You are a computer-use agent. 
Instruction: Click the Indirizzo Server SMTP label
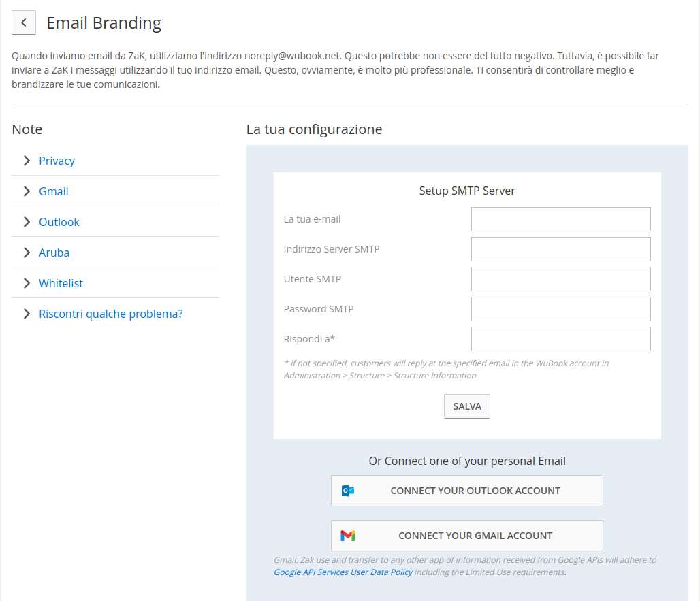click(x=332, y=249)
